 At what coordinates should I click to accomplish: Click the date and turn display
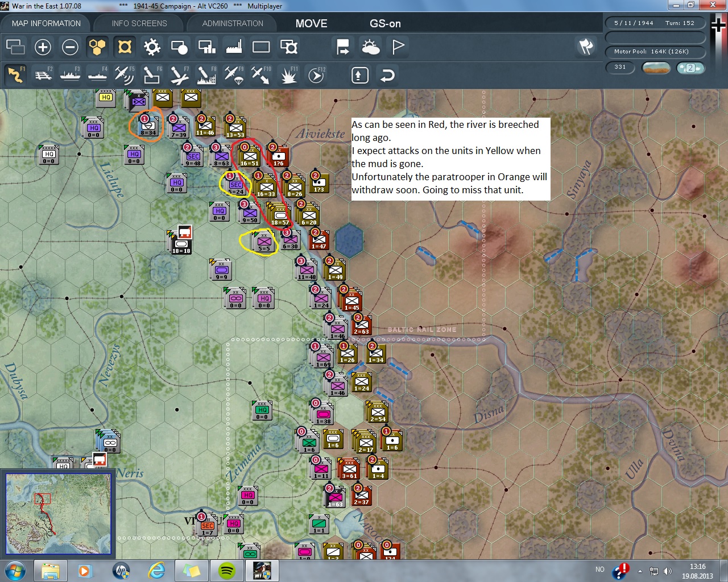pos(655,23)
